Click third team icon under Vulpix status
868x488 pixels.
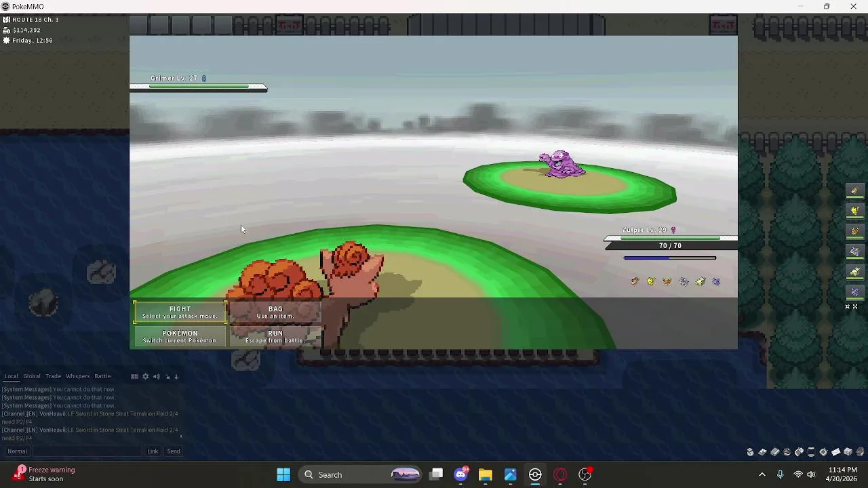click(x=667, y=281)
